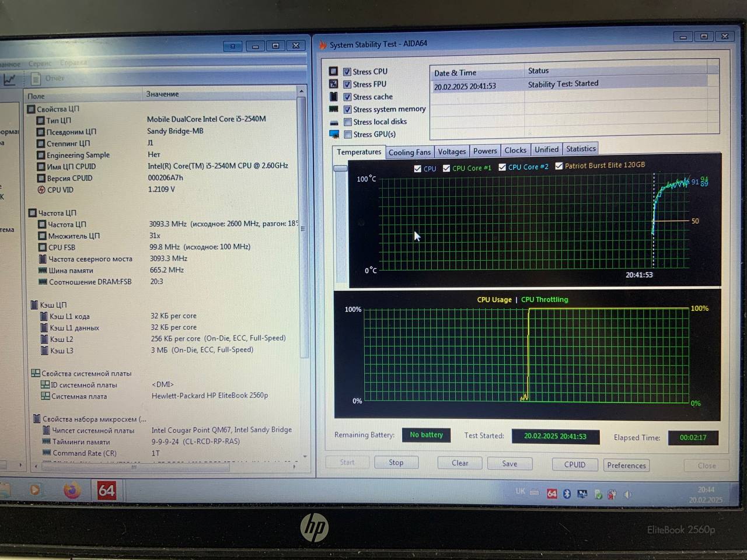Image resolution: width=747 pixels, height=560 pixels.
Task: Click the flame icon in the Stability Test title bar
Action: point(323,44)
